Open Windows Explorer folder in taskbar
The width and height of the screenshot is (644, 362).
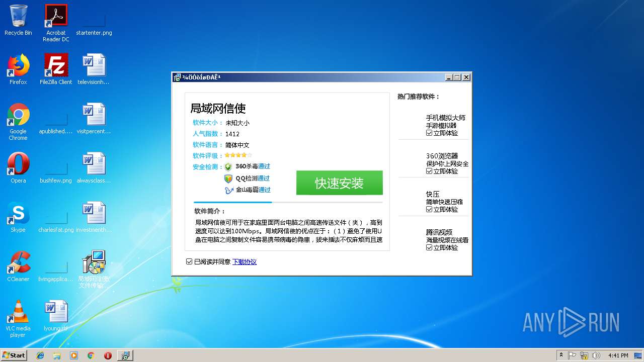coord(57,355)
